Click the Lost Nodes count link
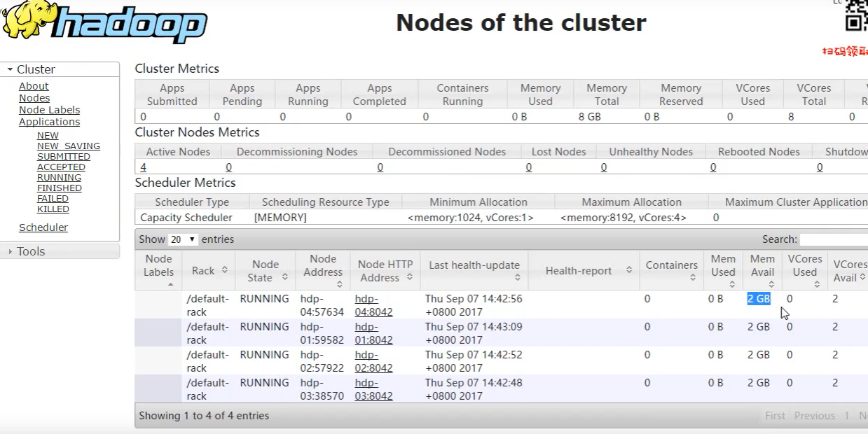The height and width of the screenshot is (434, 868). click(529, 167)
